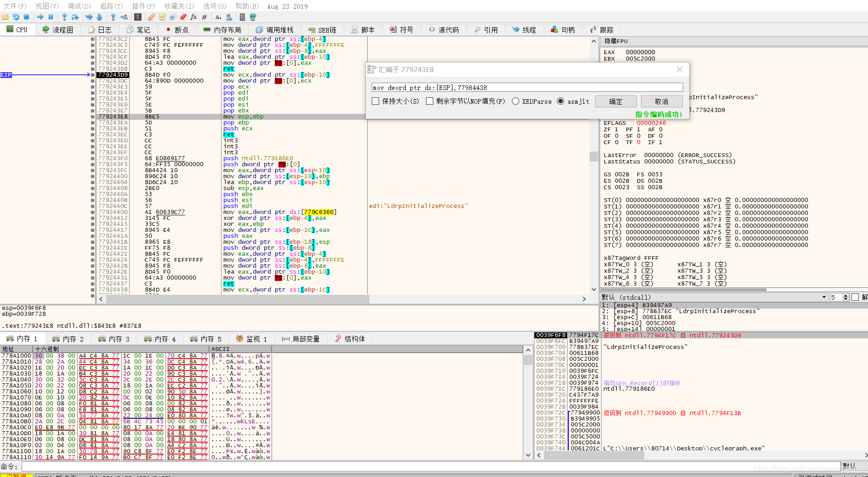This screenshot has height=477, width=868.
Task: Select the 结构体 tab
Action: [350, 339]
